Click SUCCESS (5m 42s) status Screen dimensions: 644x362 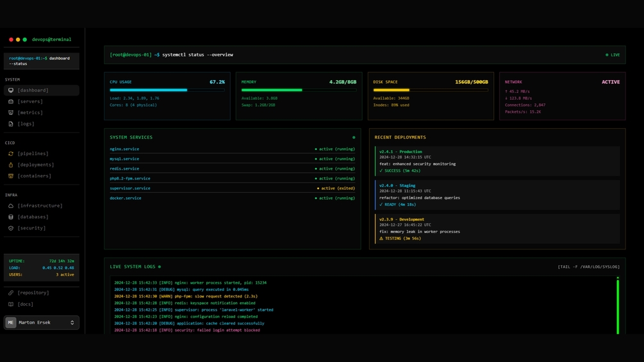click(x=400, y=170)
